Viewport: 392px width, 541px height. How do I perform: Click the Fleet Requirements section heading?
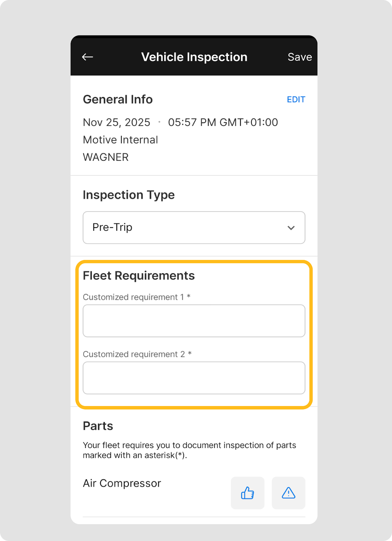(139, 276)
